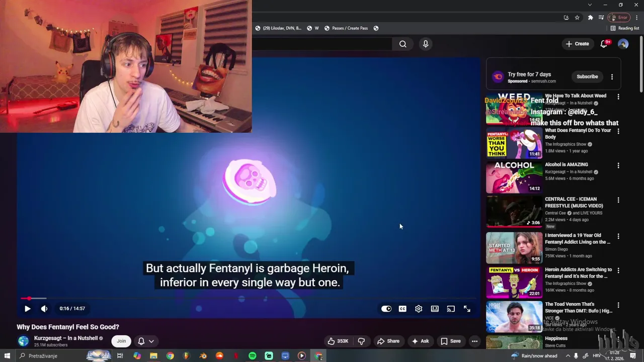Viewport: 644px width, 362px height.
Task: Like the video showing 353K likes
Action: click(x=338, y=341)
